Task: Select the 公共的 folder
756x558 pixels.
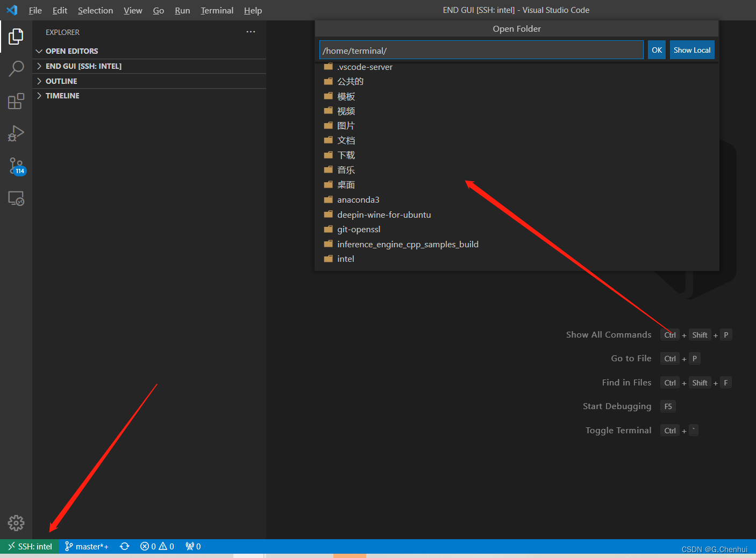Action: click(517, 81)
